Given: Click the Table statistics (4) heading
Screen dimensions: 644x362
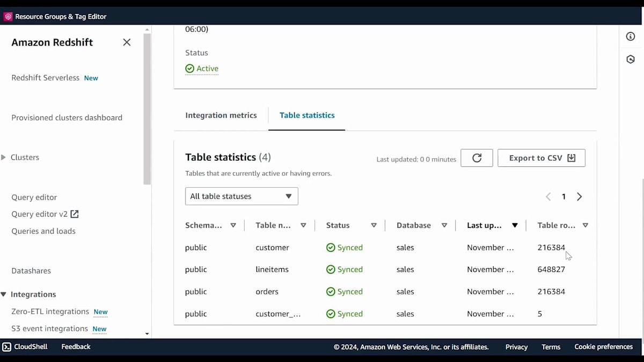Looking at the screenshot, I should [x=228, y=157].
